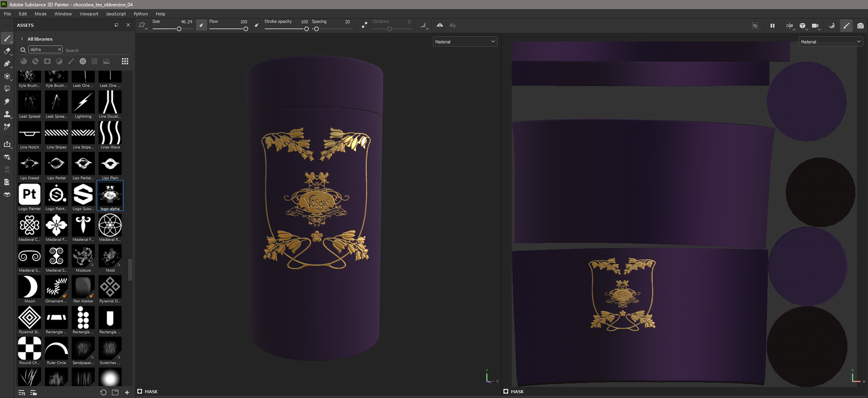Image resolution: width=868 pixels, height=398 pixels.
Task: Open the brush preset dropdown in top toolbar
Action: 143,25
